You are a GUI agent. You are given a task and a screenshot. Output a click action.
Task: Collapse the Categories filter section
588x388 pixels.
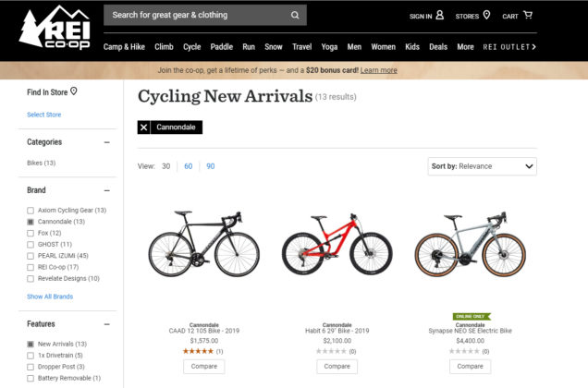click(107, 142)
